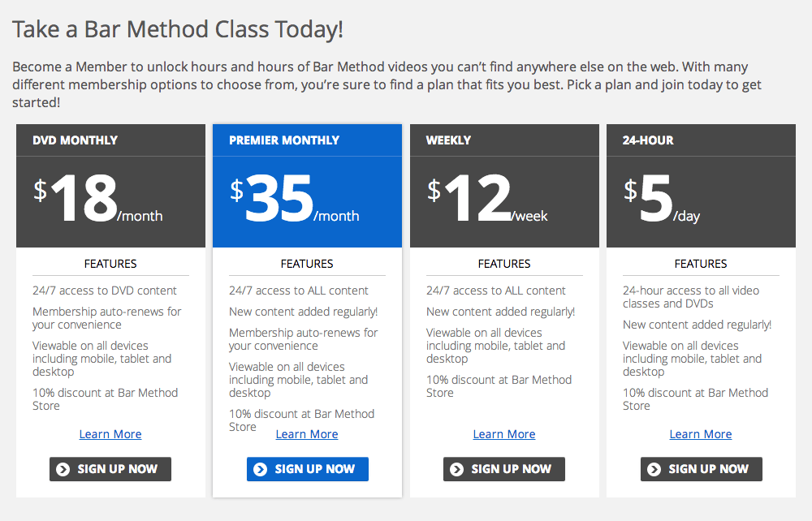Click the $5/day price panel
The width and height of the screenshot is (812, 521).
[702, 202]
